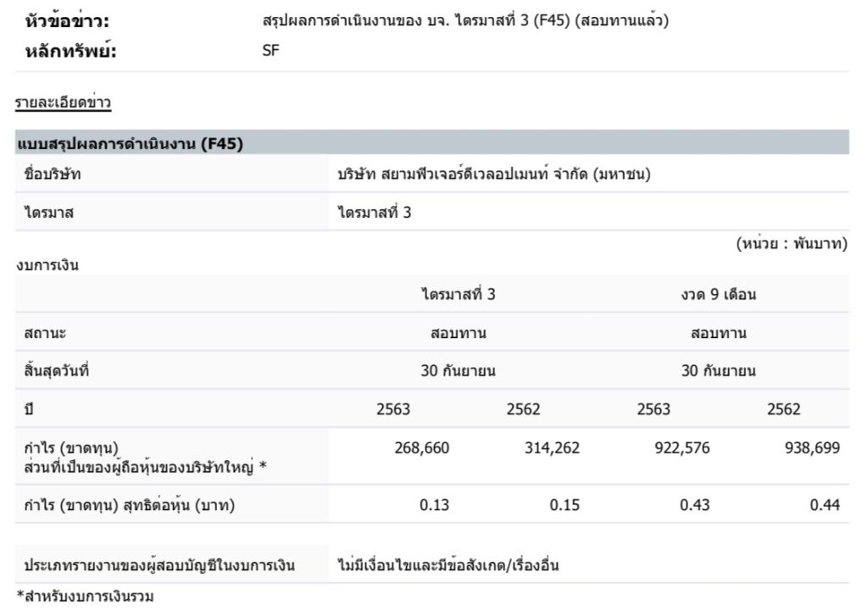
Task: Click the งวด 9 เดือน column header
Action: click(718, 295)
